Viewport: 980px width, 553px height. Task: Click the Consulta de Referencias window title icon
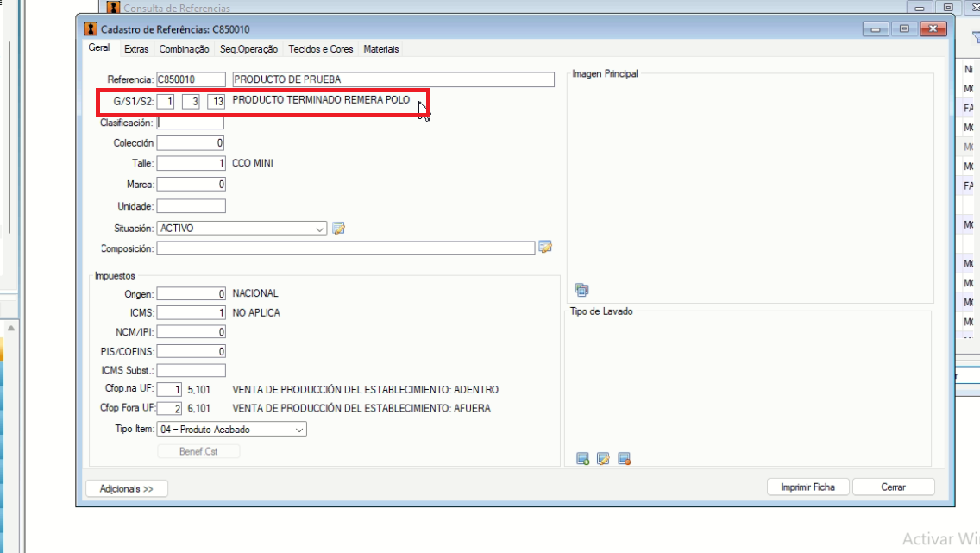(113, 8)
